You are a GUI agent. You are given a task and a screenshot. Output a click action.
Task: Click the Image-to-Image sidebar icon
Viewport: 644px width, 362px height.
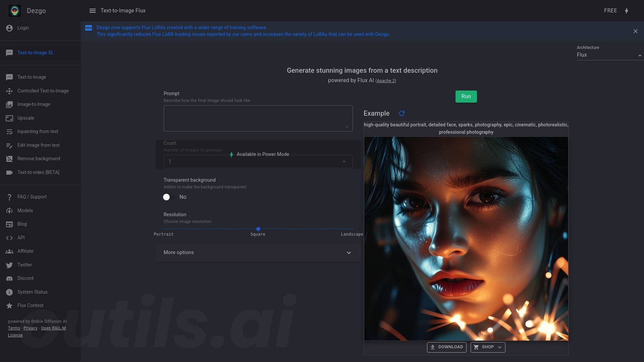pos(9,104)
